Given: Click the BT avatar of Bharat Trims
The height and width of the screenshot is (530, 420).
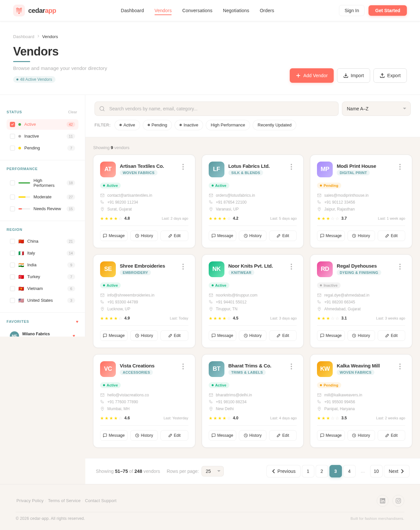Looking at the screenshot, I should (x=217, y=369).
